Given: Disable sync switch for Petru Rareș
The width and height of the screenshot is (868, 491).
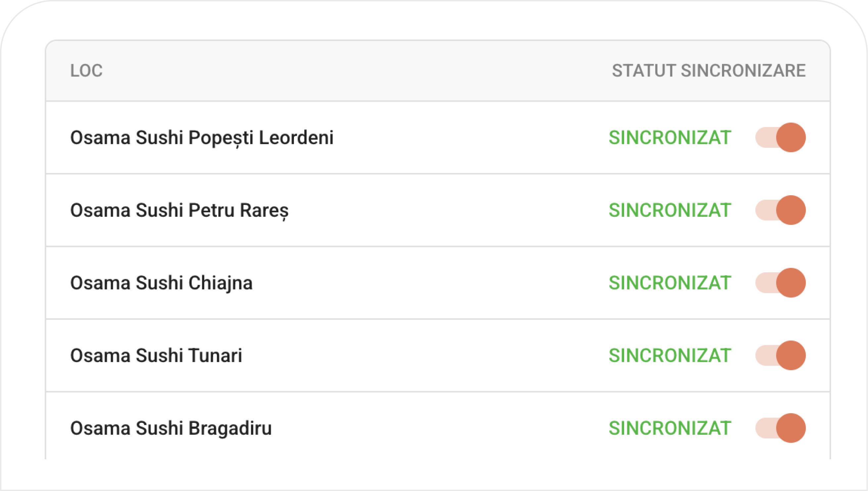Looking at the screenshot, I should tap(780, 210).
